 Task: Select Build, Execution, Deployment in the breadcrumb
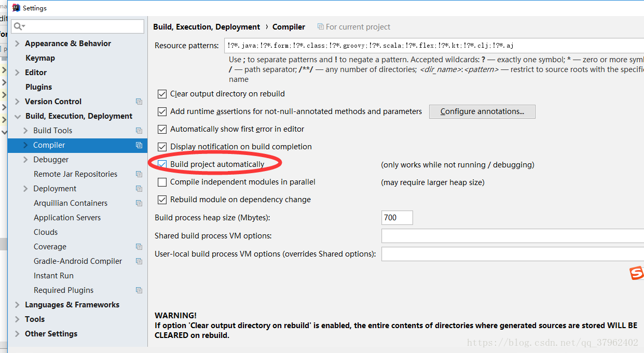pos(207,27)
